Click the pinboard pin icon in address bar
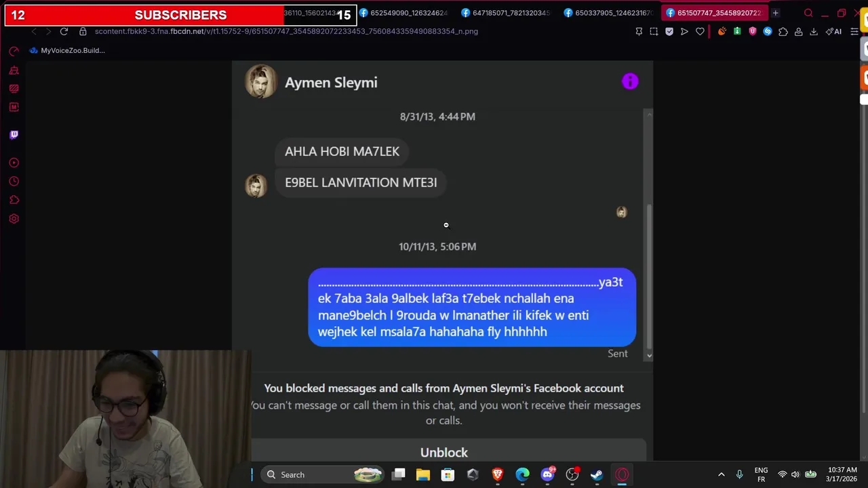The width and height of the screenshot is (868, 488). tap(639, 31)
